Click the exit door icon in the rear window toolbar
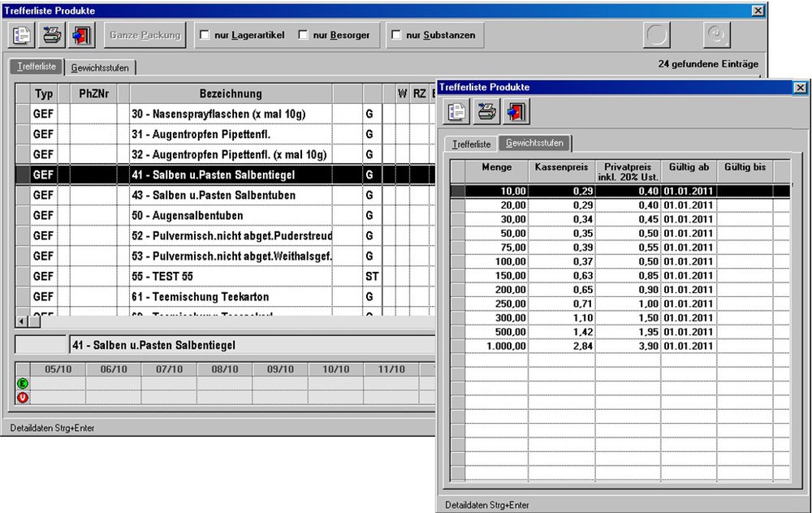Image resolution: width=812 pixels, height=513 pixels. click(82, 36)
